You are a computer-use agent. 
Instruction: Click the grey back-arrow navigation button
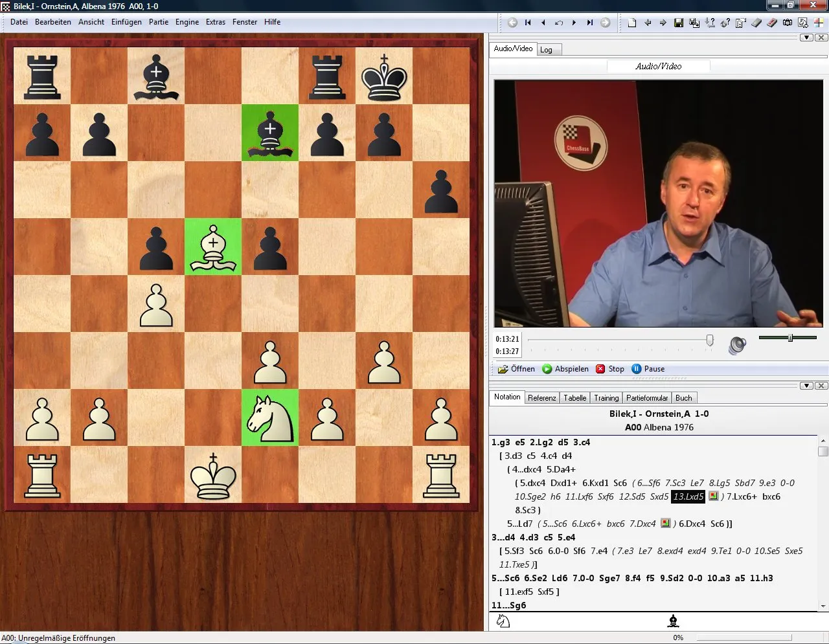pyautogui.click(x=512, y=23)
